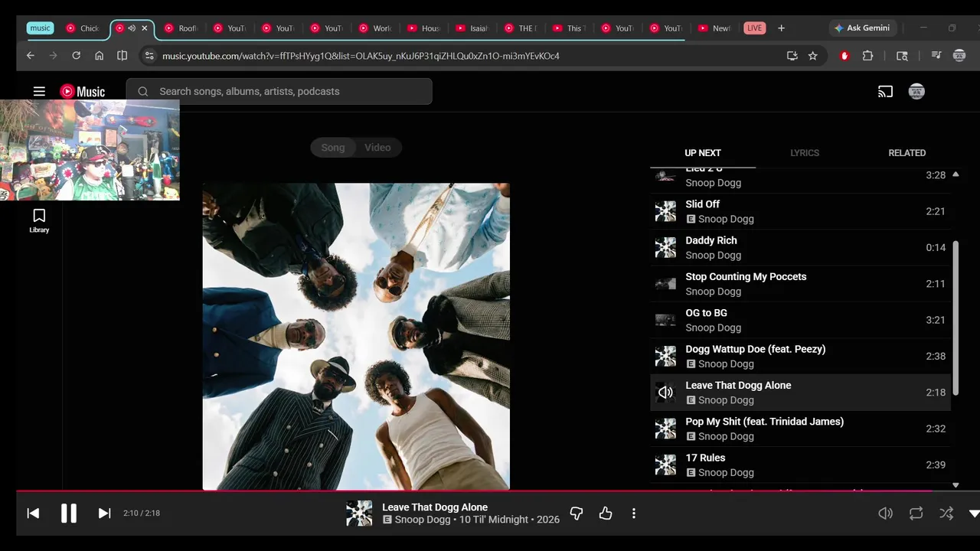Click the install app icon in the address bar
The width and height of the screenshot is (980, 551).
pyautogui.click(x=792, y=56)
